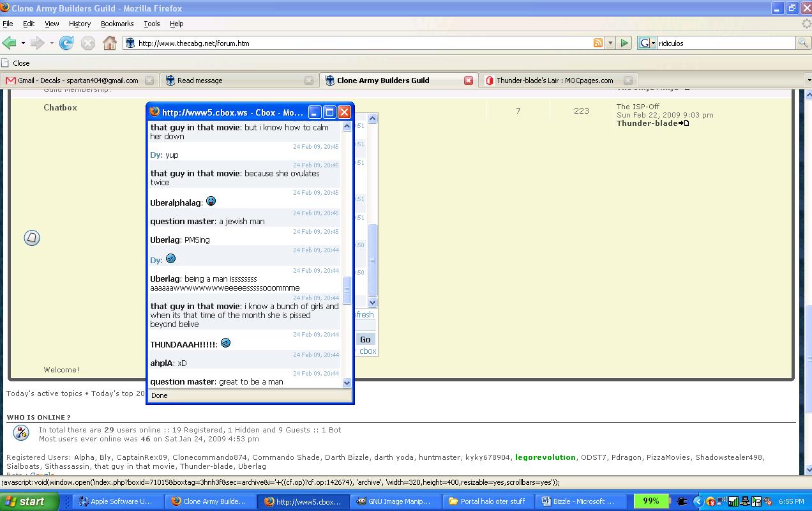Click the Firefox logo in main title bar
The height and width of the screenshot is (511, 812).
pyautogui.click(x=5, y=8)
